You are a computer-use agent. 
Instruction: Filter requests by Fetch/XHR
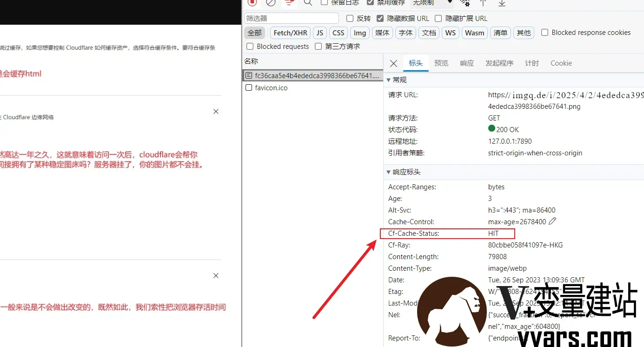pos(291,33)
